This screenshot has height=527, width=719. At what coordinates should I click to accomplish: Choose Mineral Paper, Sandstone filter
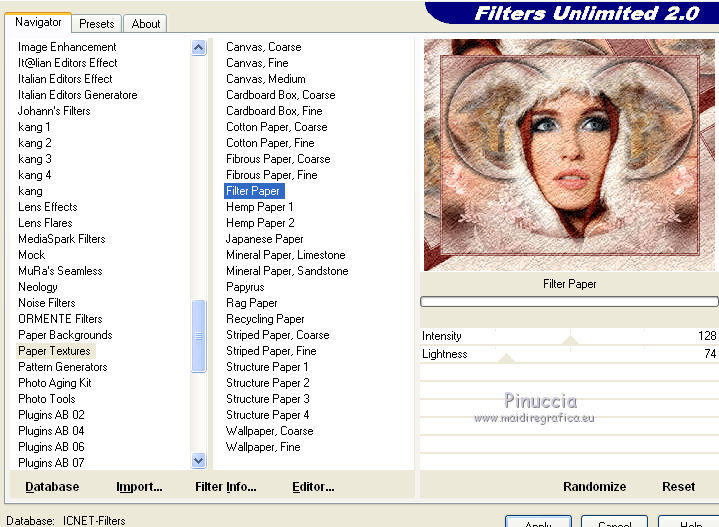pos(287,271)
